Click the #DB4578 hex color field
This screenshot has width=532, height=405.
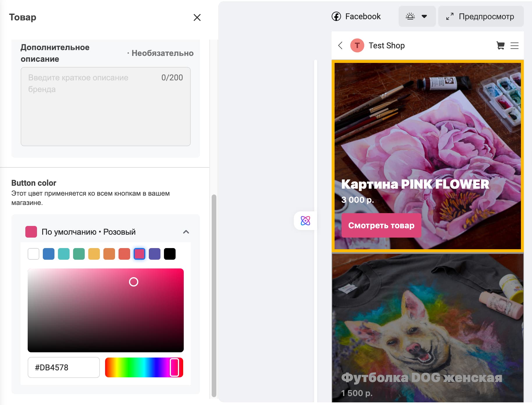point(64,367)
